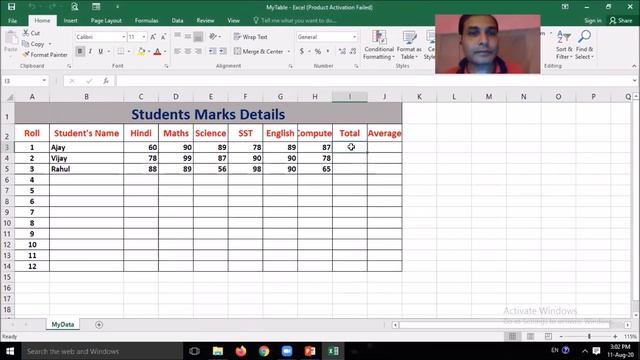Select the MyData sheet tab
This screenshot has width=640, height=360.
tap(63, 324)
